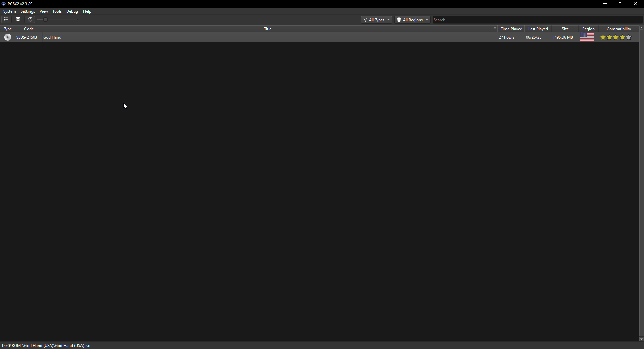Select the SLUS-21503 code cell
Viewport: 644px width, 349px height.
27,37
